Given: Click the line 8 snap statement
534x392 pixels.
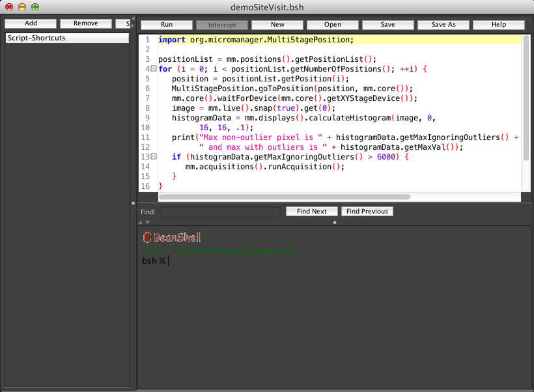Looking at the screenshot, I should point(253,108).
